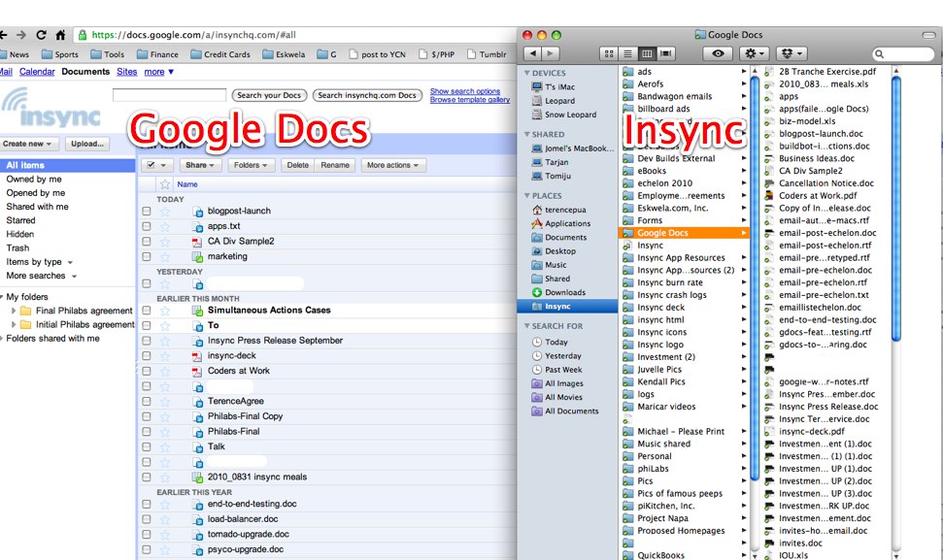943x560 pixels.
Task: Open the Calendar tab in Google nav
Action: pyautogui.click(x=37, y=72)
